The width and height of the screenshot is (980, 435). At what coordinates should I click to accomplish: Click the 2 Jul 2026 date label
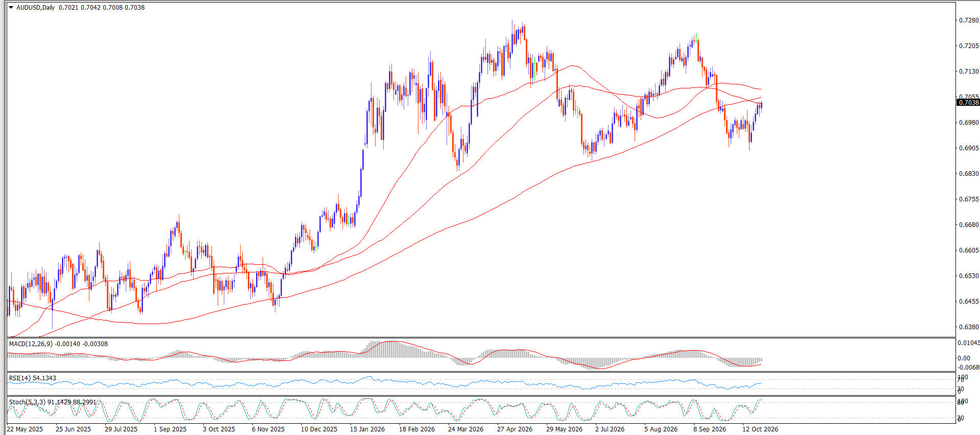[x=610, y=429]
